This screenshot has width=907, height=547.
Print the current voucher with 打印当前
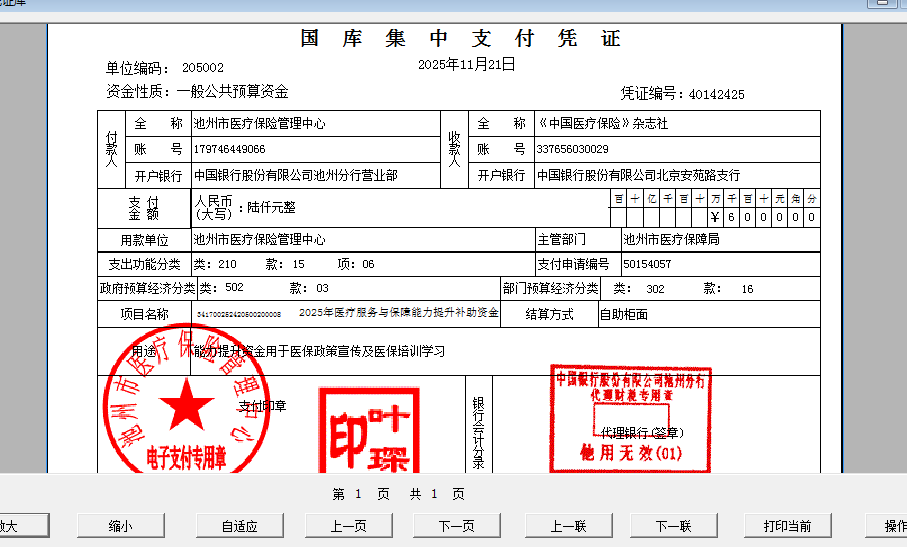(787, 526)
